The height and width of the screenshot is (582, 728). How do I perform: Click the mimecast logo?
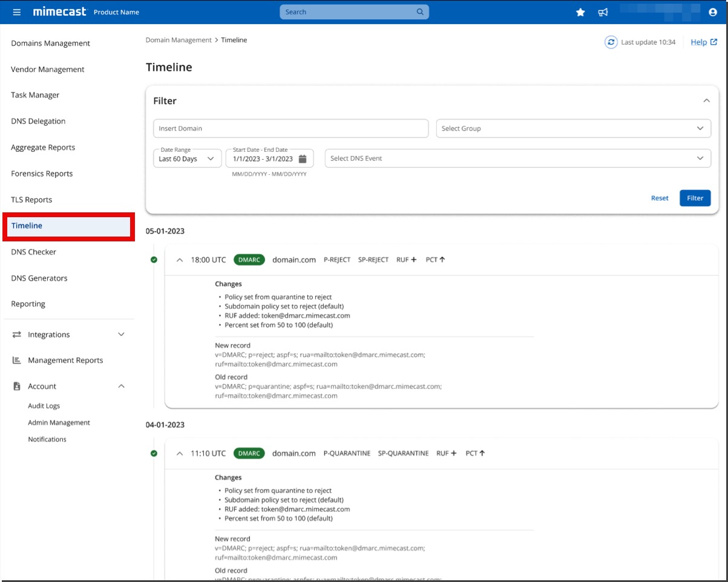click(x=60, y=11)
